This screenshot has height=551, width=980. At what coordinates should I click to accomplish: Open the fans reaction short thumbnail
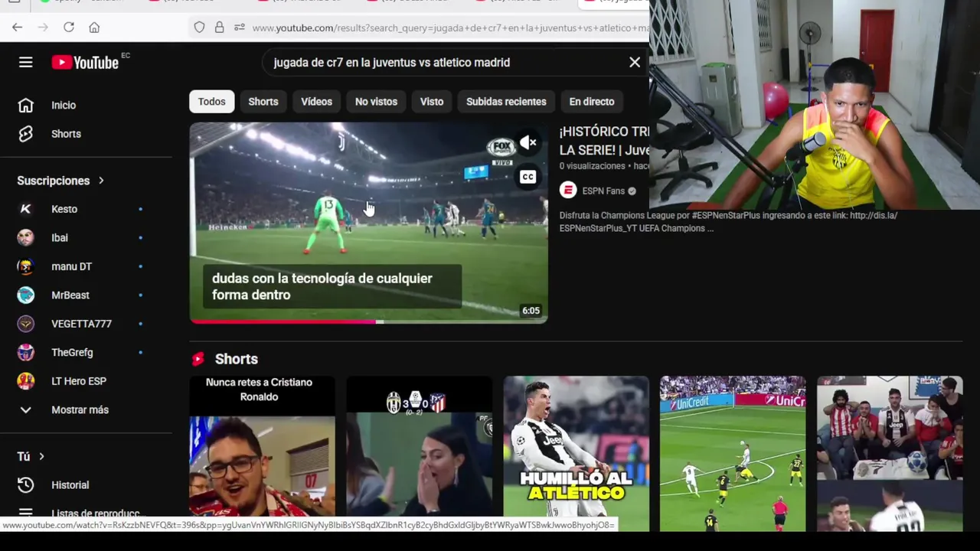pyautogui.click(x=890, y=453)
